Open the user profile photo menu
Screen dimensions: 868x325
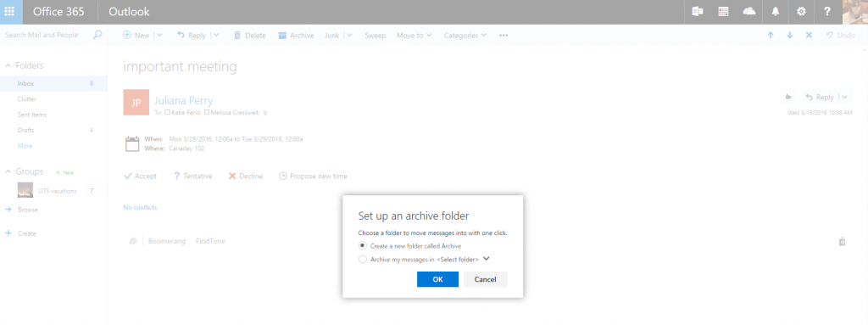tap(854, 12)
